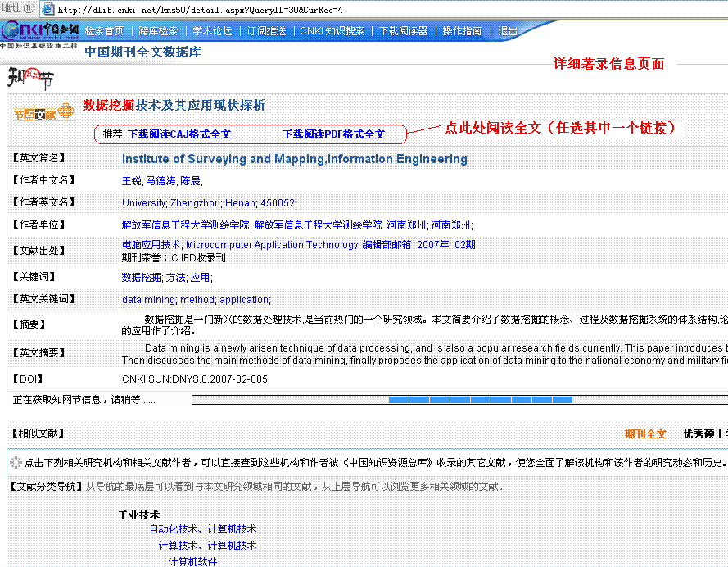This screenshot has height=567, width=728.
Task: Click the 【摘要】 field label
Action: [29, 324]
